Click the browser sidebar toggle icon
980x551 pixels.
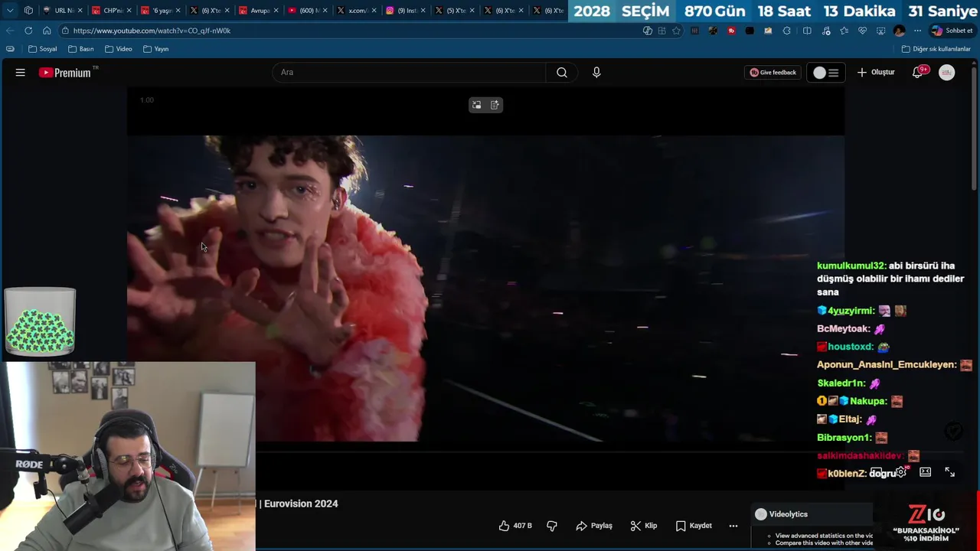(x=10, y=49)
